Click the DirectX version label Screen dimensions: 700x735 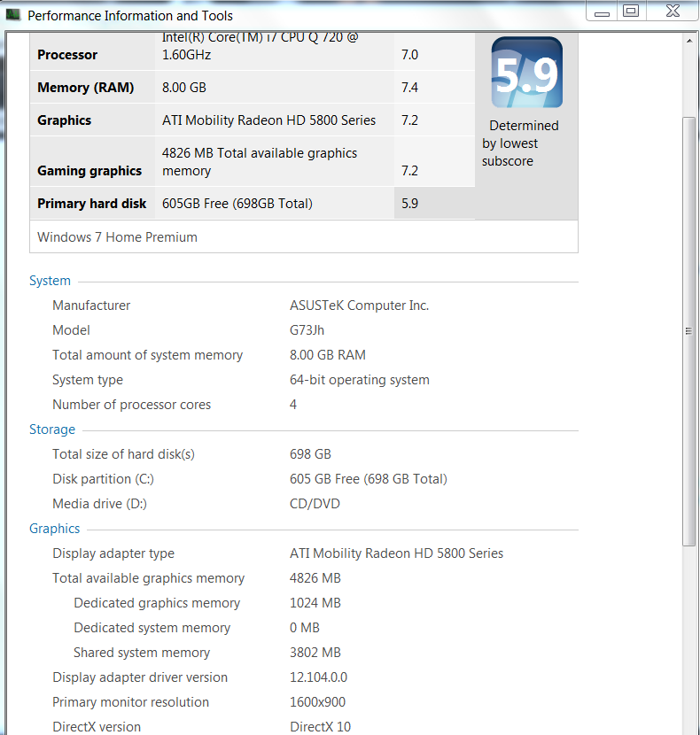(x=97, y=726)
